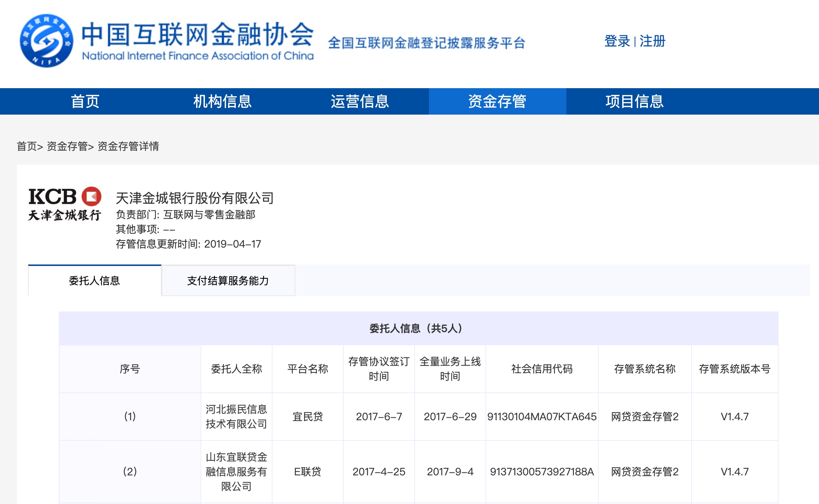Open the 首页 navigation menu item

pos(85,101)
